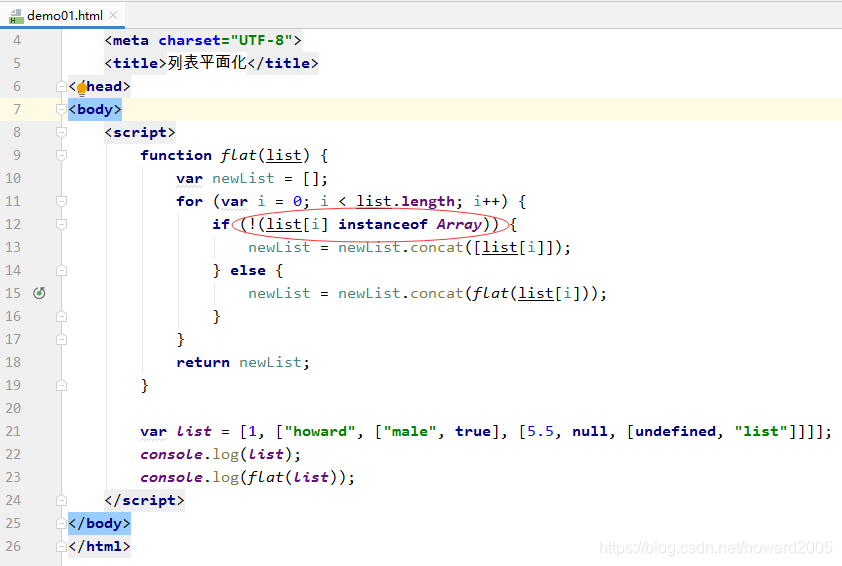Click console.log(list) on line 22
Image resolution: width=842 pixels, height=566 pixels.
tap(220, 454)
